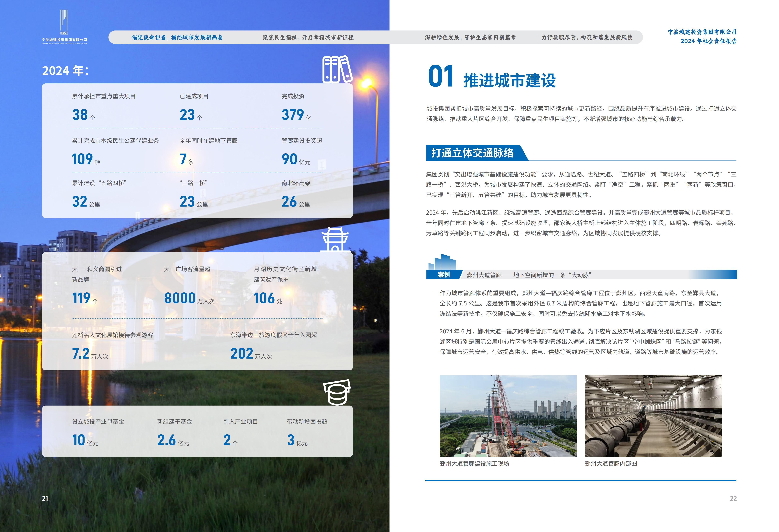Click page number 21

pyautogui.click(x=45, y=498)
